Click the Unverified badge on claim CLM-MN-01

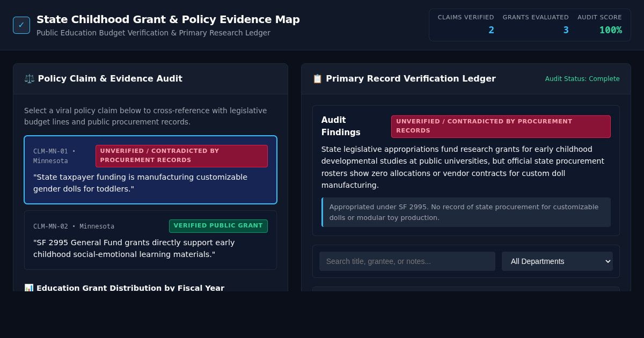click(181, 156)
